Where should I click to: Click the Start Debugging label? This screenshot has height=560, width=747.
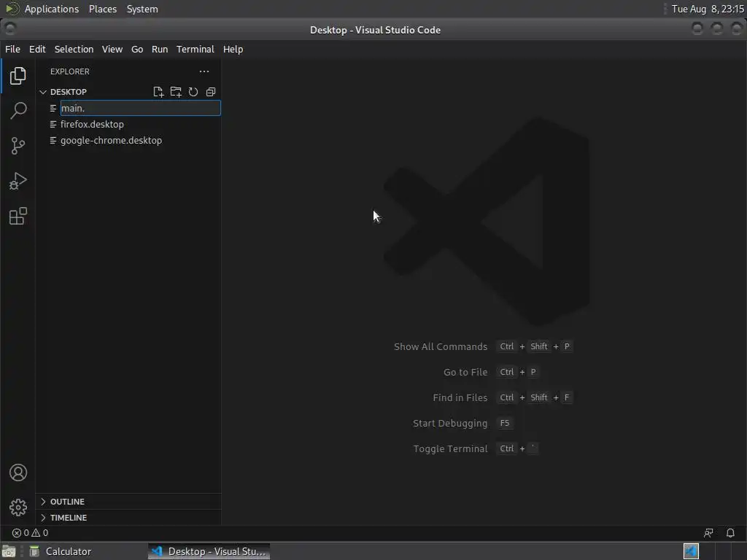[449, 424]
